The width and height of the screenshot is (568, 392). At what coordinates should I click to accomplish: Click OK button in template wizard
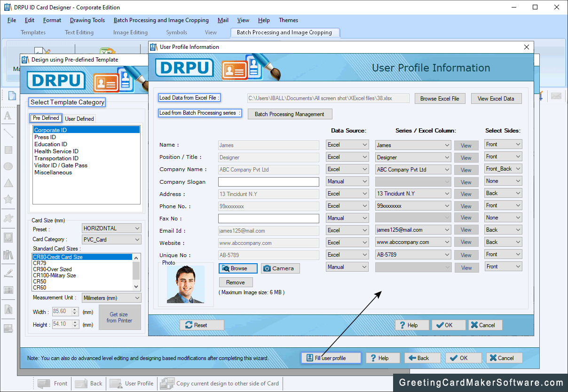coord(464,358)
